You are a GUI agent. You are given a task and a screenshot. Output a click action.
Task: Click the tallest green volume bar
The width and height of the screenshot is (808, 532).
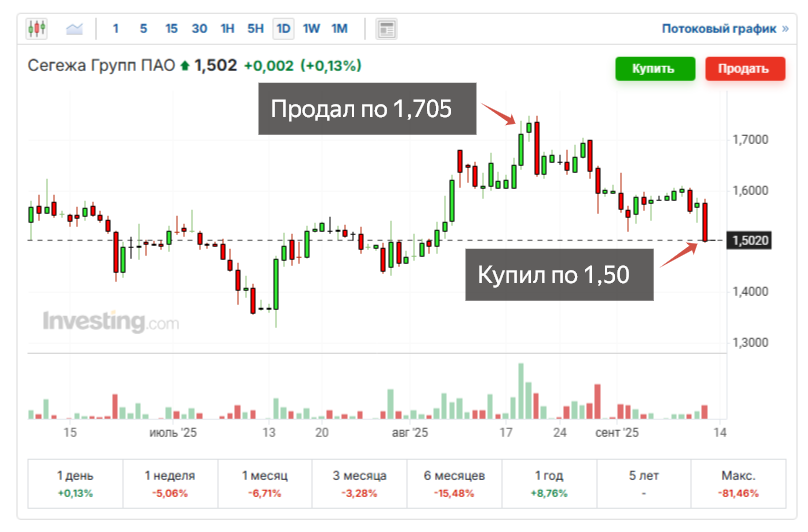[x=520, y=391]
